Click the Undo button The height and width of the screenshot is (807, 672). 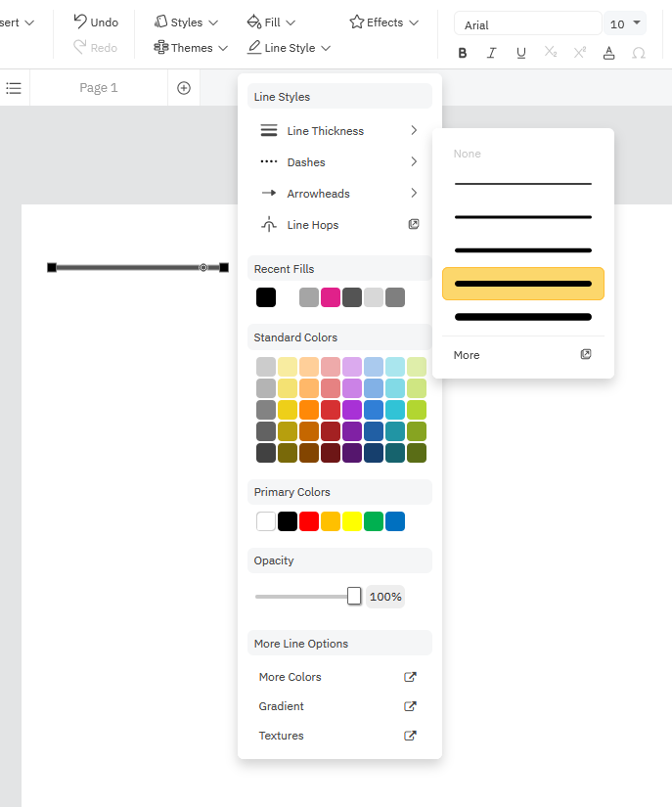click(96, 22)
